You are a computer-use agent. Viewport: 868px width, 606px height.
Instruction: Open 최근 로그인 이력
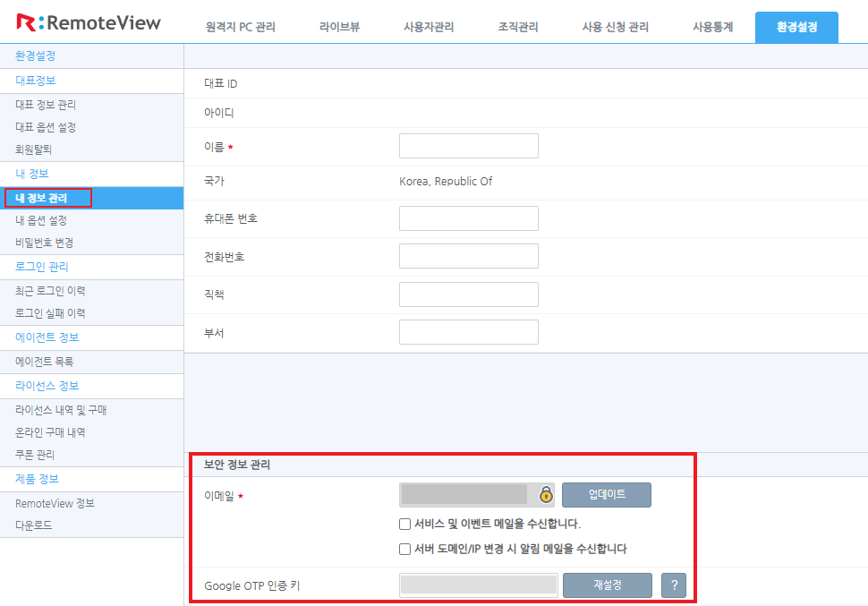click(50, 291)
